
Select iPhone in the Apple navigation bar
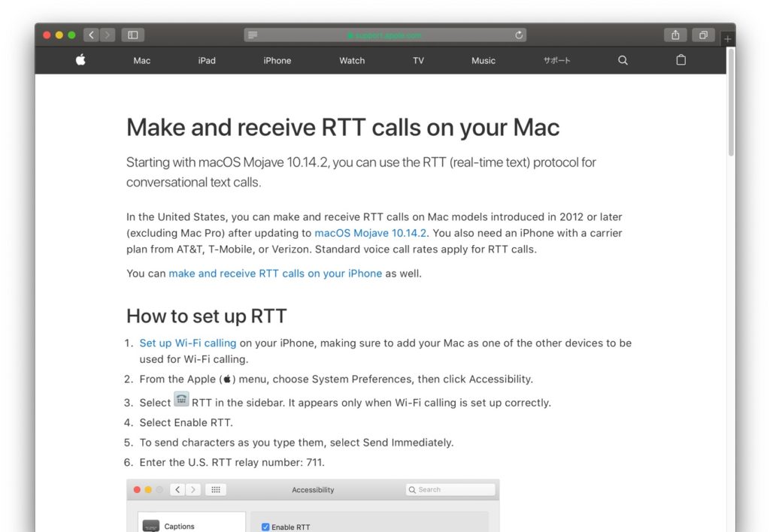(x=277, y=60)
